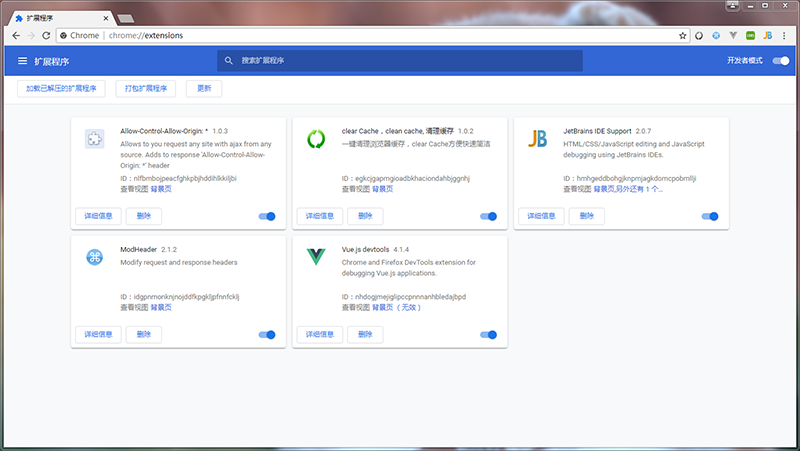Click the JetBrains IDE Support JB logo

point(537,139)
